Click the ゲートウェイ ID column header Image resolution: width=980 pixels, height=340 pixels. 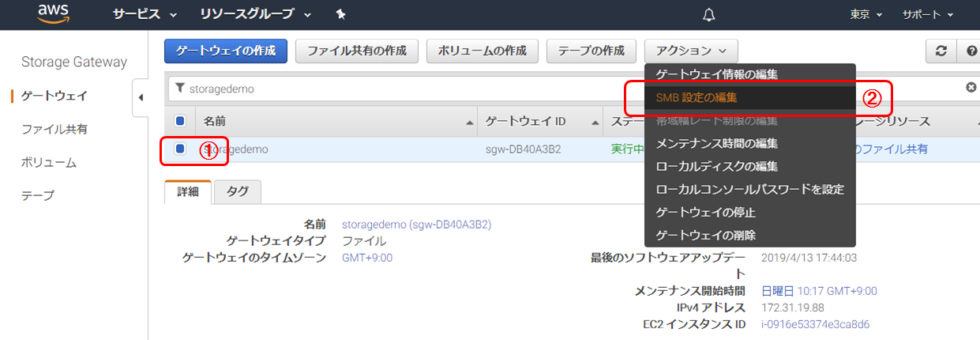tap(525, 122)
